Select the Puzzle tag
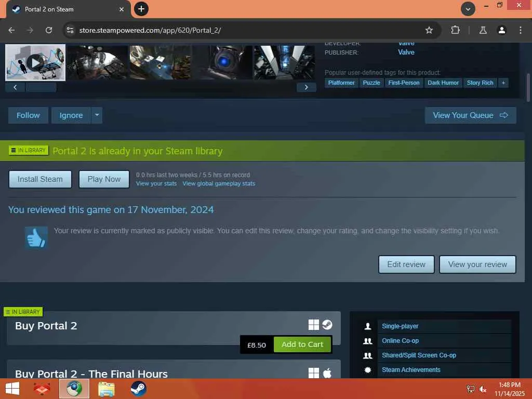The width and height of the screenshot is (532, 399). click(x=371, y=83)
